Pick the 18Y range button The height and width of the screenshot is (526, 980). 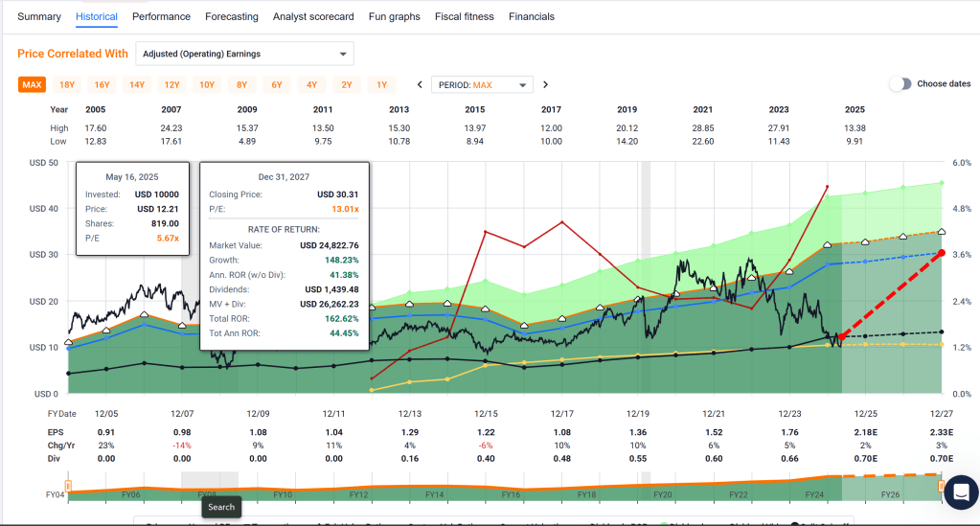[67, 84]
